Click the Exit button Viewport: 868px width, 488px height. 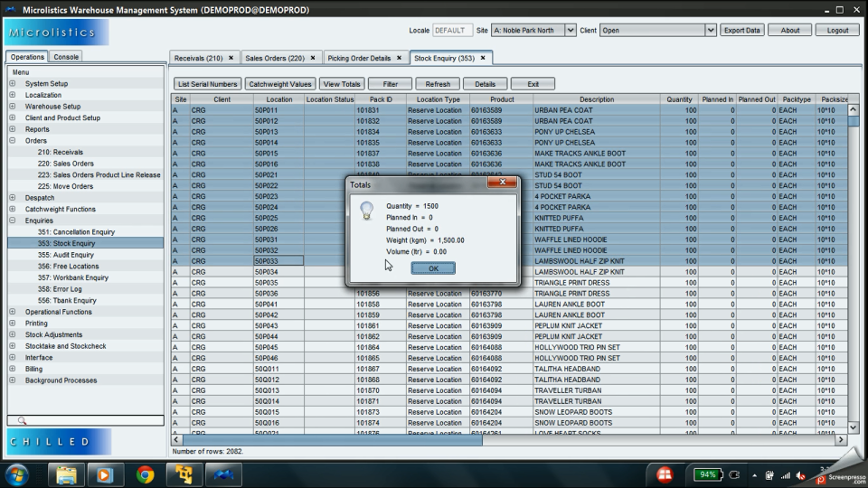pyautogui.click(x=533, y=84)
